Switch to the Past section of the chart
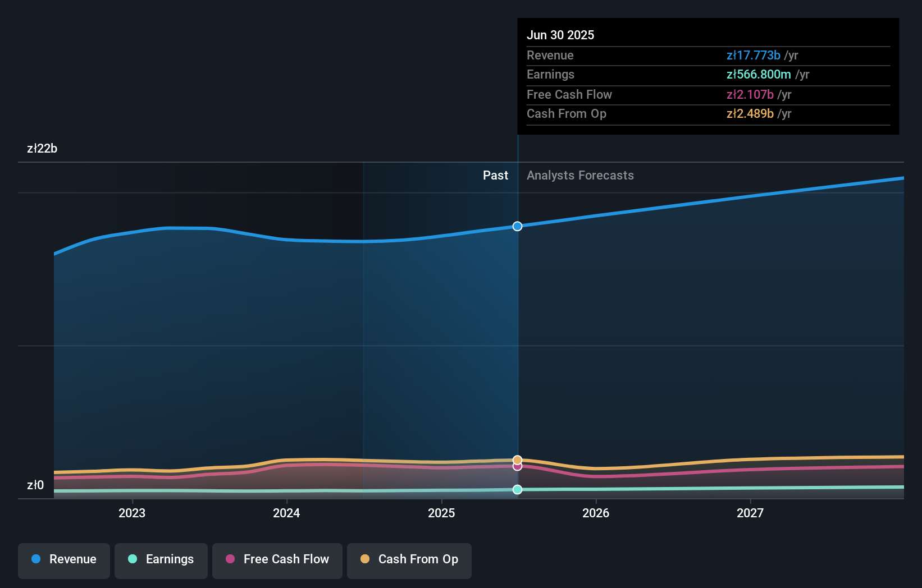The width and height of the screenshot is (922, 588). point(495,175)
